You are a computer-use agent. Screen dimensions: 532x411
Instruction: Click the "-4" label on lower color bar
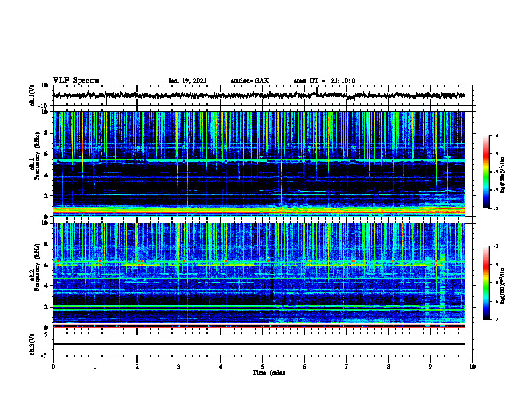tap(496, 265)
